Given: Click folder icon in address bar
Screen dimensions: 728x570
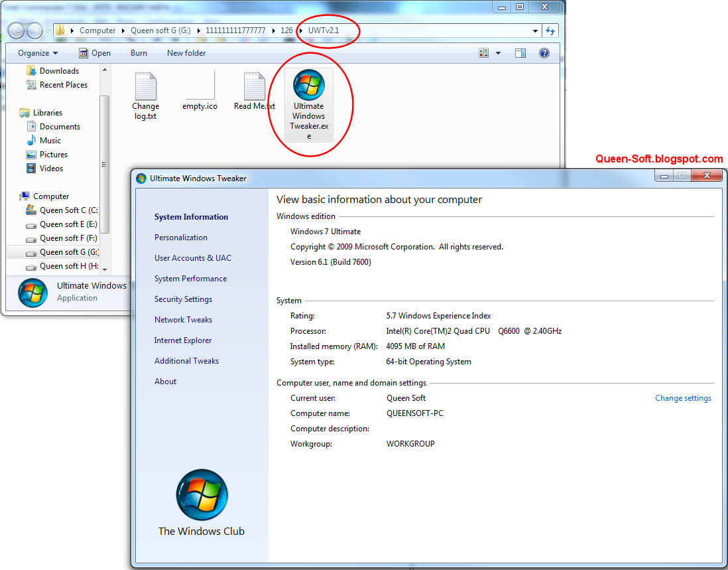Looking at the screenshot, I should [x=60, y=31].
